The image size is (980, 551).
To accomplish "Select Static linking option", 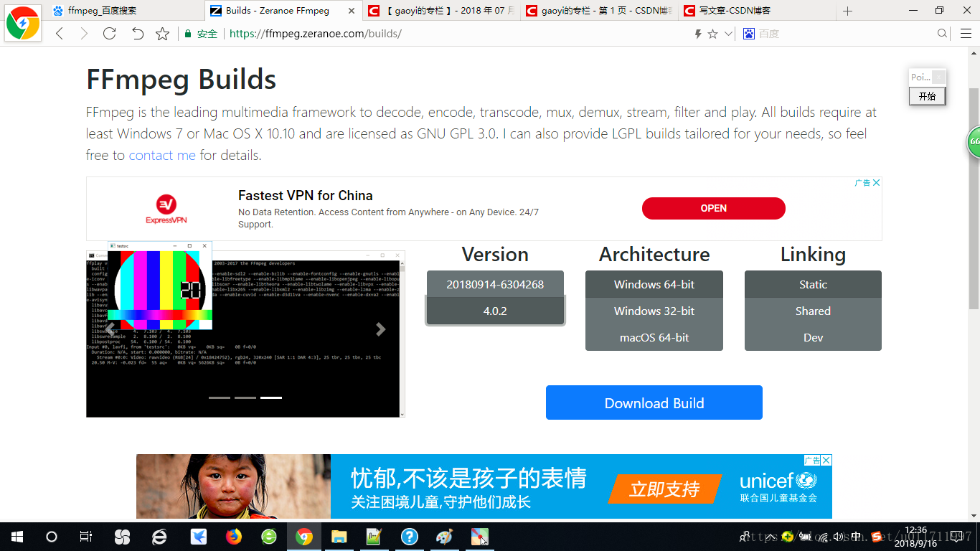I will [x=813, y=284].
